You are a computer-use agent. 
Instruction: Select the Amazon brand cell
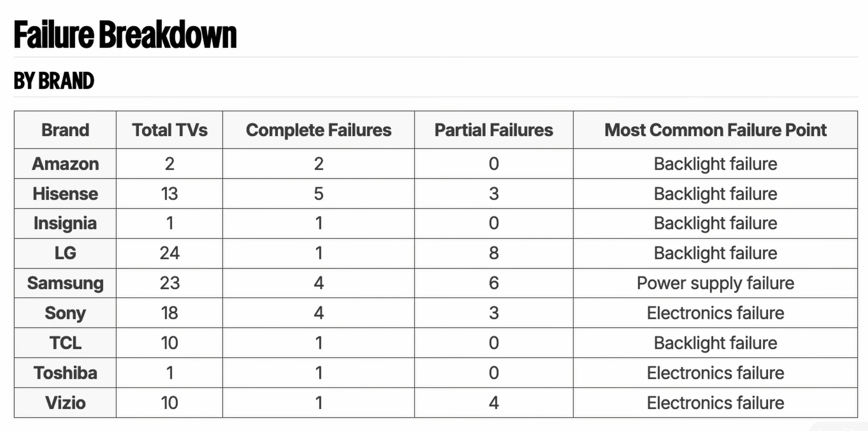tap(65, 164)
